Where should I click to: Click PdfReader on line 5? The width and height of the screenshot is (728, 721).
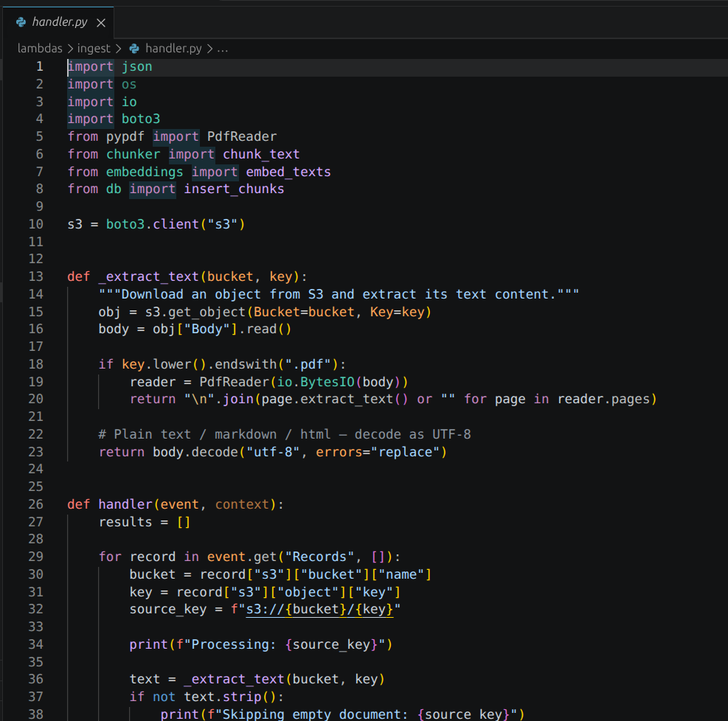[x=242, y=137]
